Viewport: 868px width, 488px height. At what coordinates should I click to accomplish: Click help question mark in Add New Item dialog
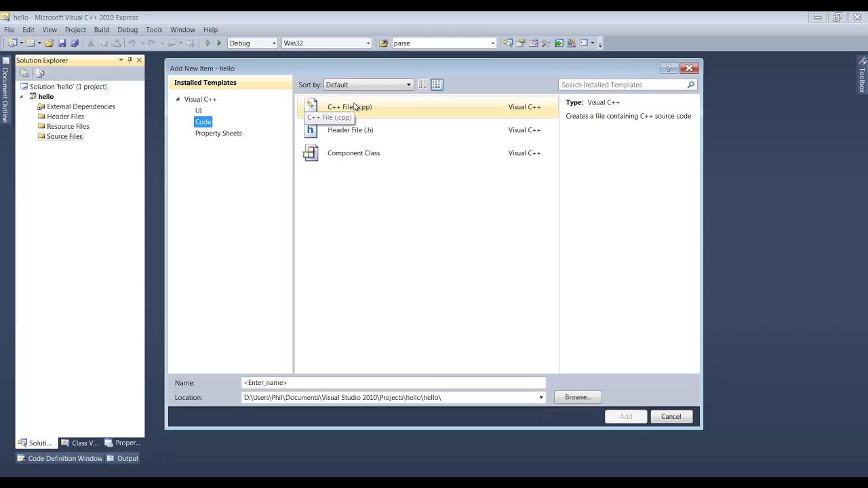pos(669,68)
